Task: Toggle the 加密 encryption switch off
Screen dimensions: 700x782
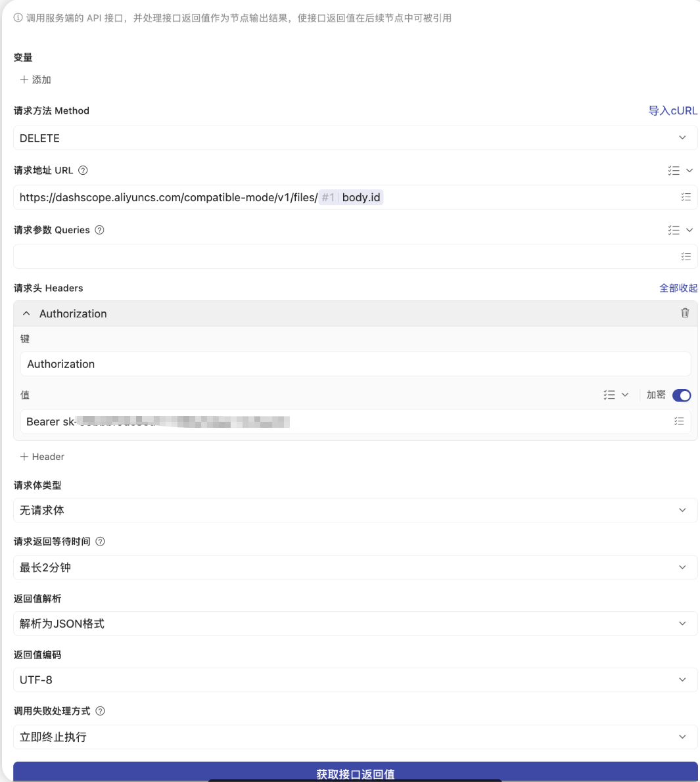Action: click(x=682, y=395)
